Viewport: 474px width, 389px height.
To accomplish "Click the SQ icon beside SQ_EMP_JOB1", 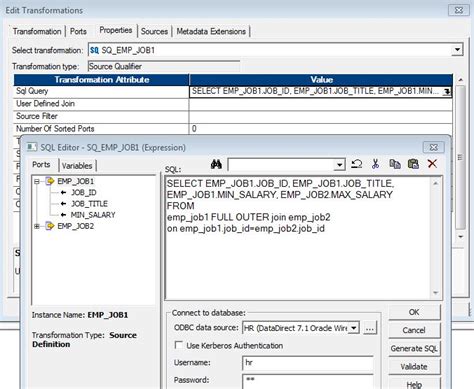I will coord(94,50).
